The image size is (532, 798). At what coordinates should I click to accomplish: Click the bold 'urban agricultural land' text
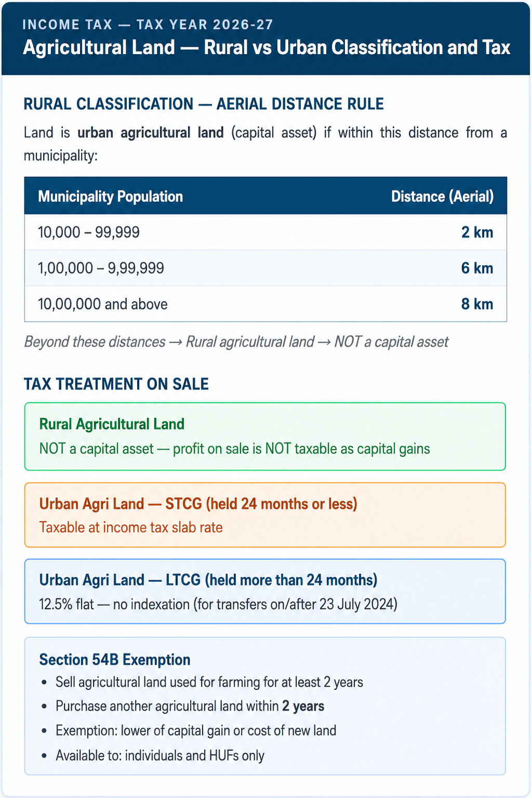151,133
